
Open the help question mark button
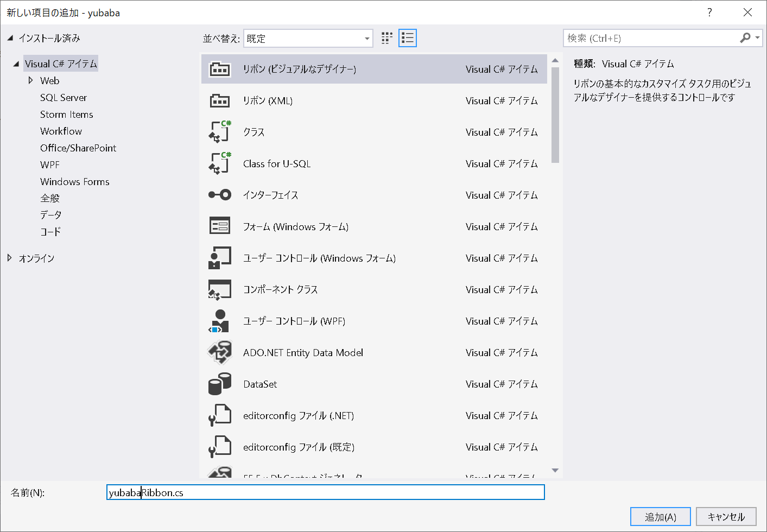coord(709,12)
